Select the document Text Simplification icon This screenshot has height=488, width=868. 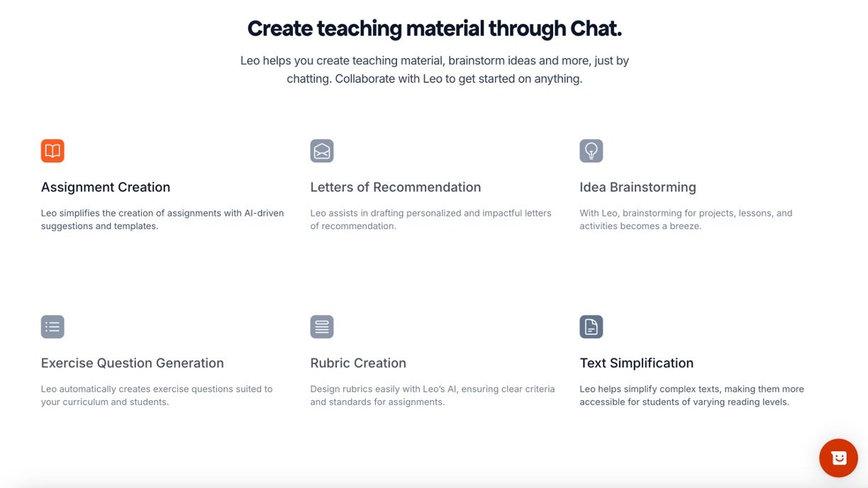point(591,327)
